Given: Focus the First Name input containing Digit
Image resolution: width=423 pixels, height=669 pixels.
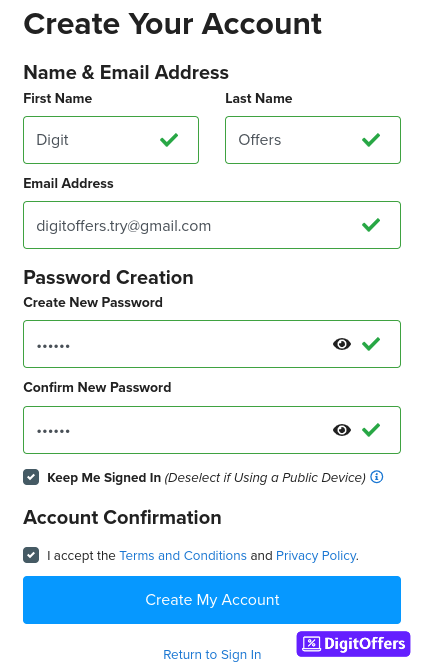Looking at the screenshot, I should pos(111,140).
